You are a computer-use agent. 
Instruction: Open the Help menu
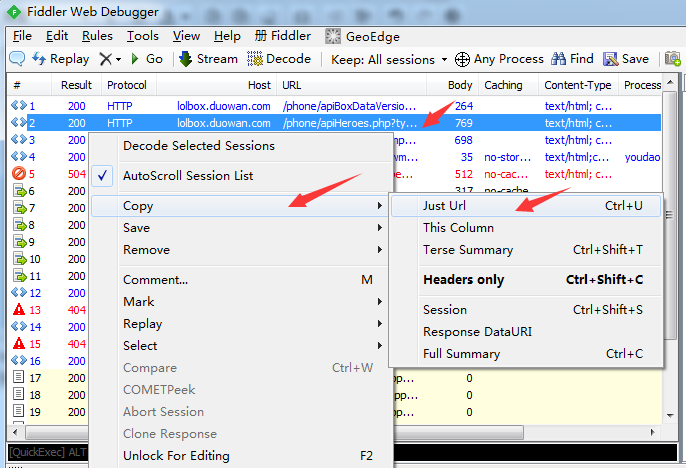coord(227,36)
